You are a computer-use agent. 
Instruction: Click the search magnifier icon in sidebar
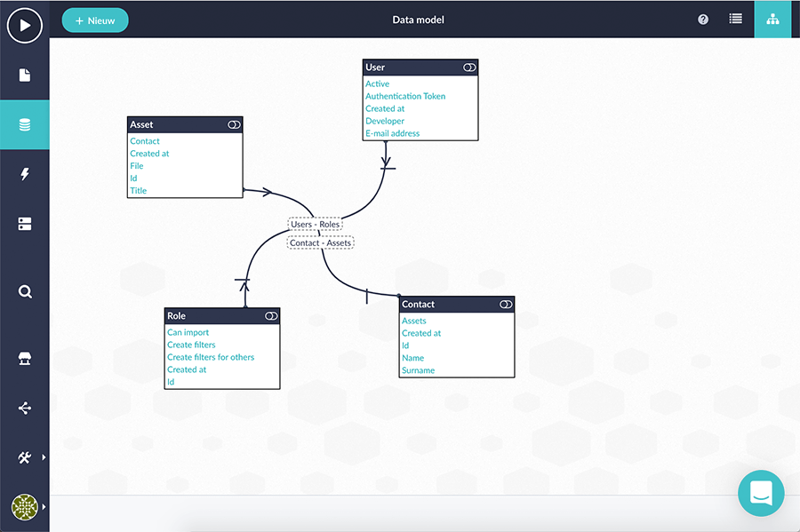pyautogui.click(x=25, y=291)
